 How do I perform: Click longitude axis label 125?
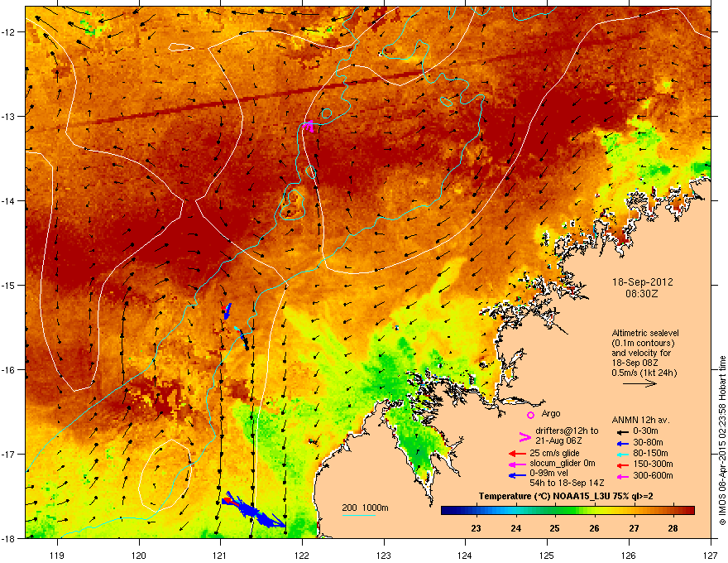(547, 555)
